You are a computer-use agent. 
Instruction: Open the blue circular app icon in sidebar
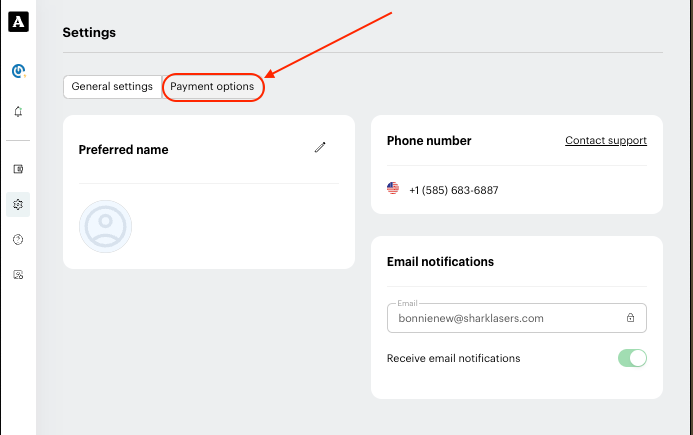[18, 71]
